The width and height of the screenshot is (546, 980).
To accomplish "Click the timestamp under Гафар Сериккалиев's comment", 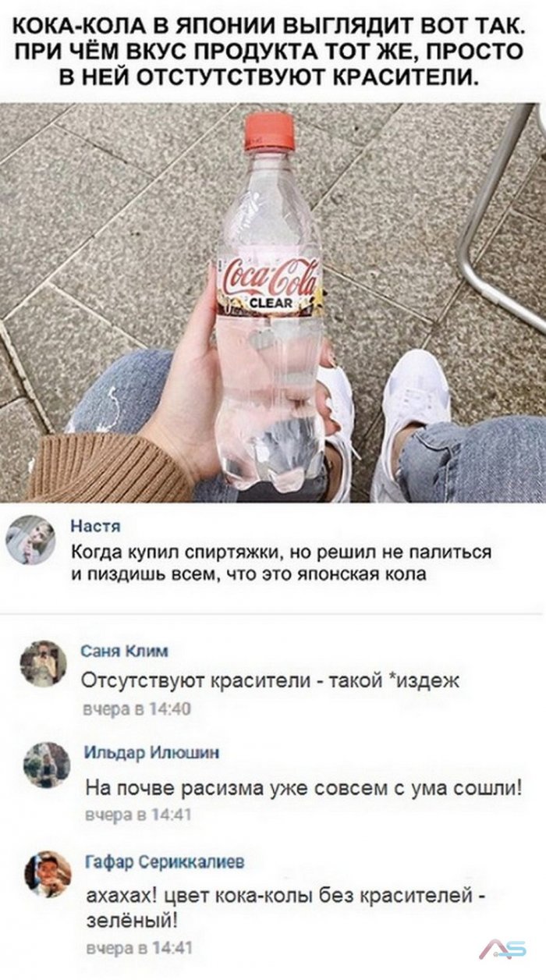I will [138, 949].
